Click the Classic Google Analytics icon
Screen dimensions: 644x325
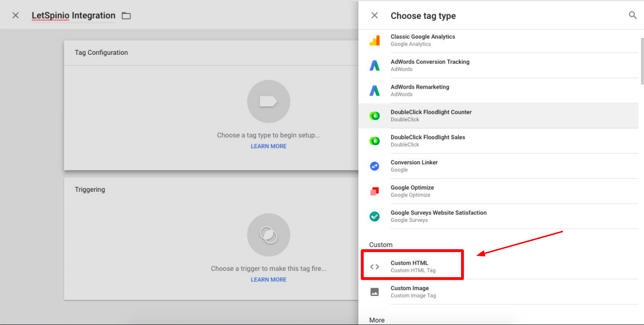[374, 40]
